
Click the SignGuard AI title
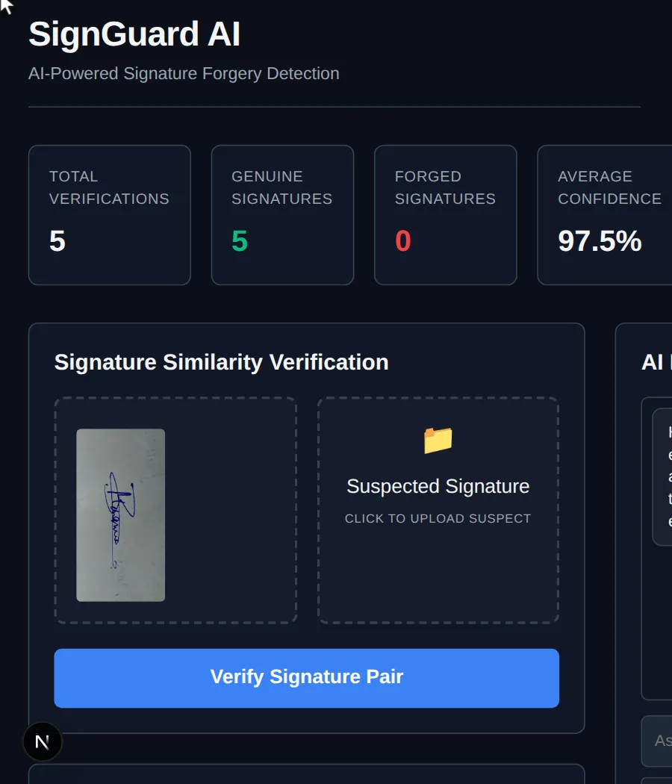click(x=134, y=34)
